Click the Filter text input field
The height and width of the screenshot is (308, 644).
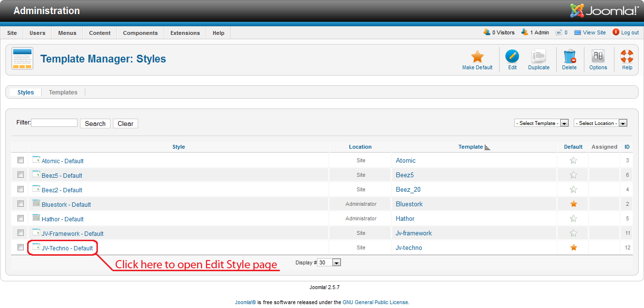click(54, 123)
